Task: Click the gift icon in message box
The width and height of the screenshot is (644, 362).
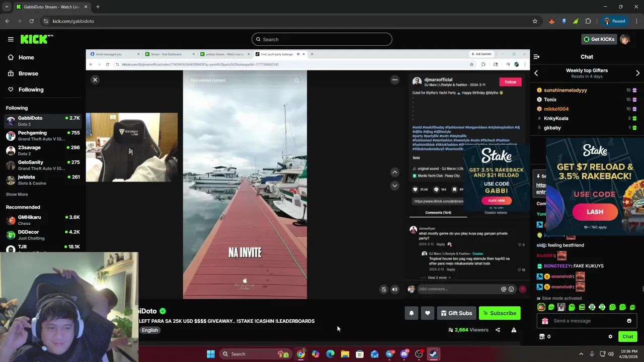Action: [x=544, y=321]
